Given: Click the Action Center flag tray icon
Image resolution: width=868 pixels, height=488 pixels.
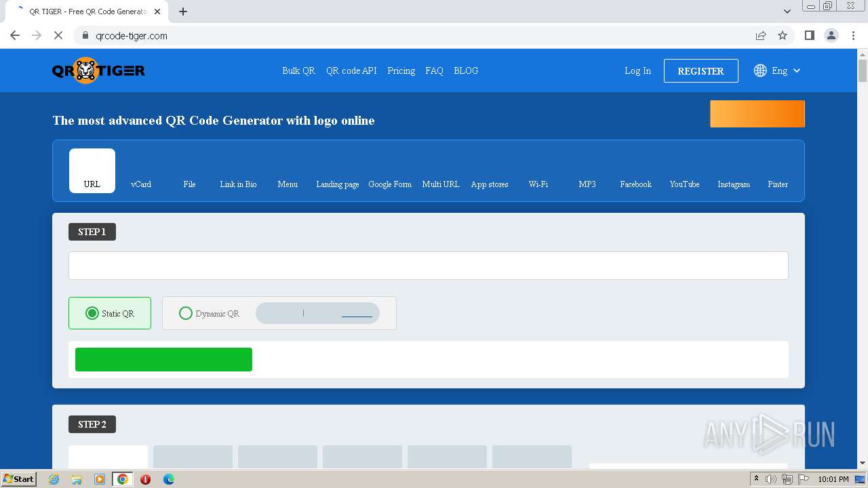Looking at the screenshot, I should click(804, 479).
